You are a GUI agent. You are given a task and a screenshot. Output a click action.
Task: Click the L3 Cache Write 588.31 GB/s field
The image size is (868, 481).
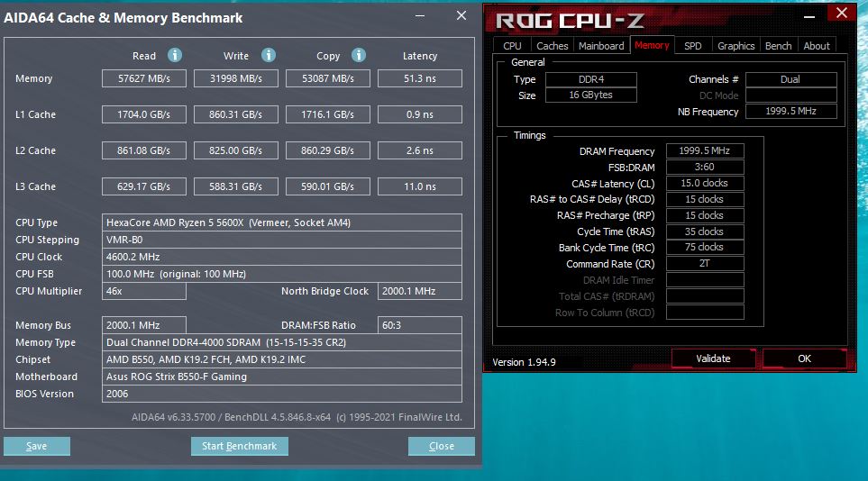(x=236, y=186)
